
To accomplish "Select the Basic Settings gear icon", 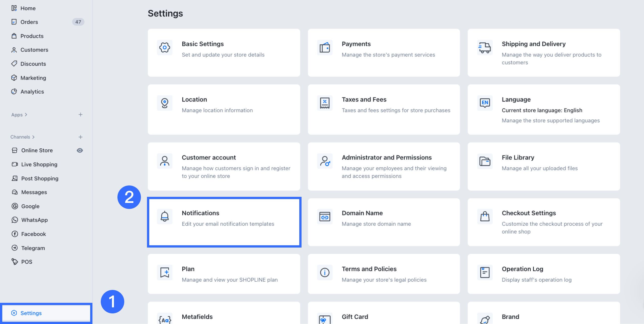I will (x=165, y=47).
